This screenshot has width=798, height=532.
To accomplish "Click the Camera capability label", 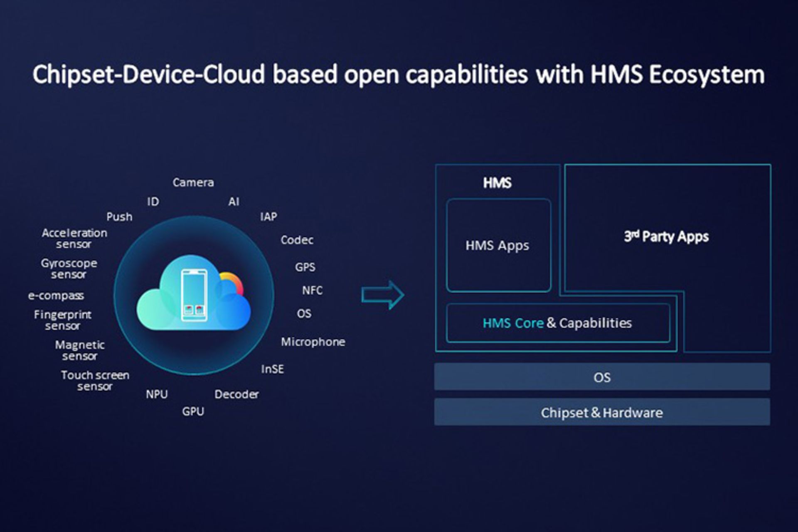I will (194, 182).
